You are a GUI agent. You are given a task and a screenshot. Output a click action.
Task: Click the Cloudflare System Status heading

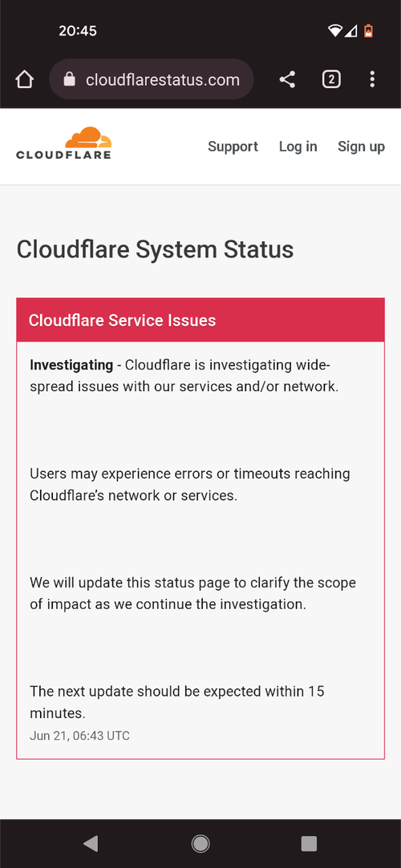[x=155, y=250]
